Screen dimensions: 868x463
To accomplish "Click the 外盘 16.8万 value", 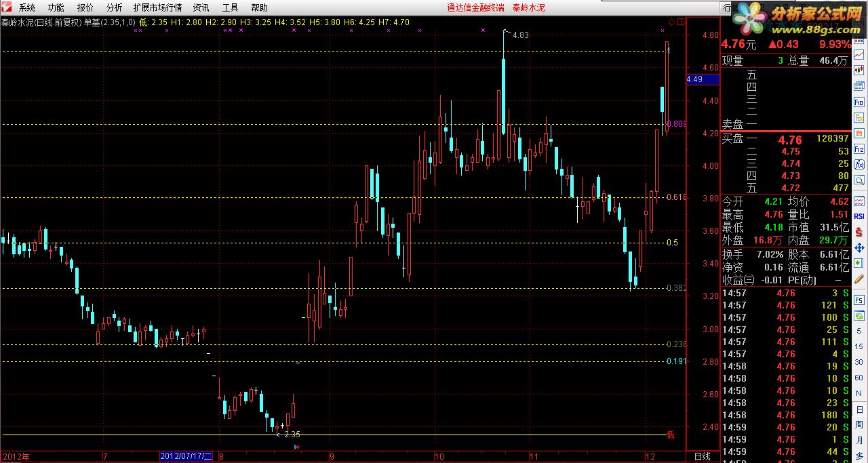I will (767, 241).
